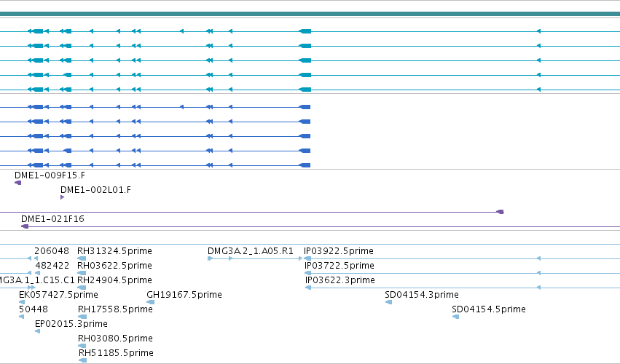Click the light-blue arrow glyph under GH19167.5prime
620x364 pixels.
click(150, 302)
